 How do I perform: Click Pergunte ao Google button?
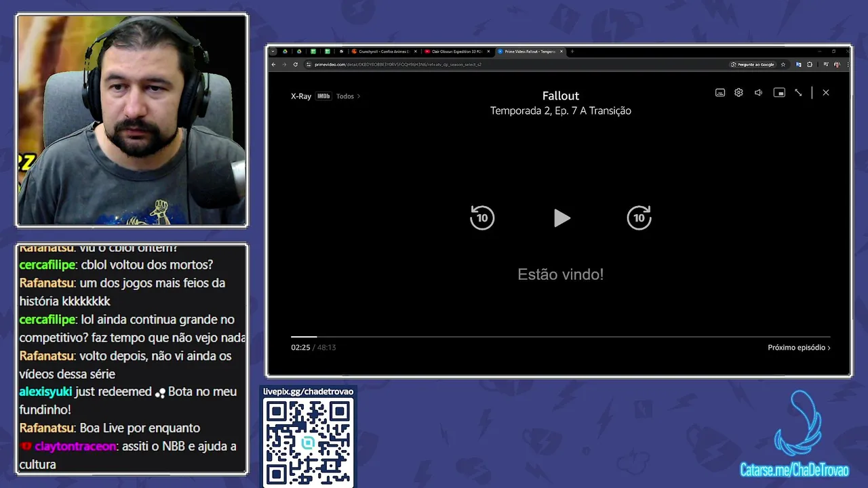pyautogui.click(x=753, y=64)
